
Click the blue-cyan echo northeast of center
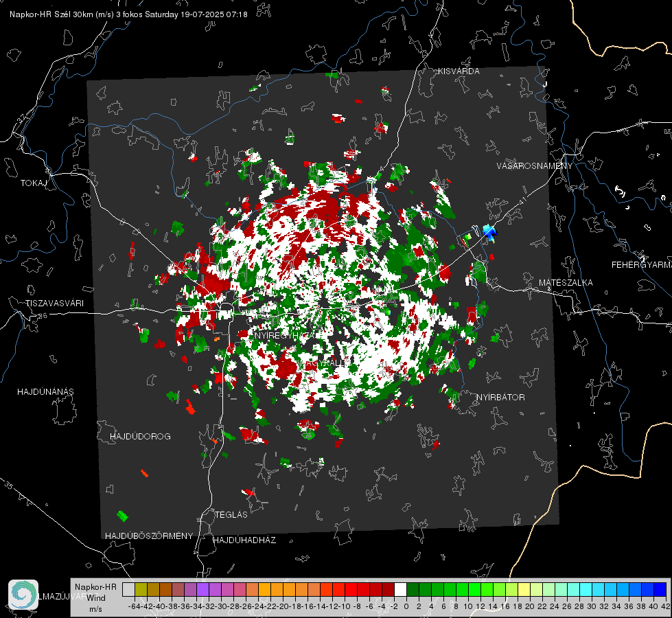click(x=489, y=233)
